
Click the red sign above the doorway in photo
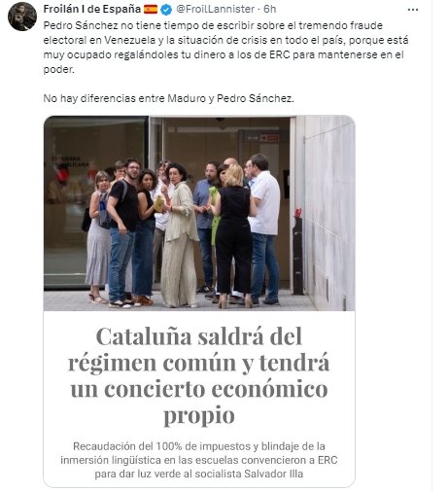coord(269,138)
